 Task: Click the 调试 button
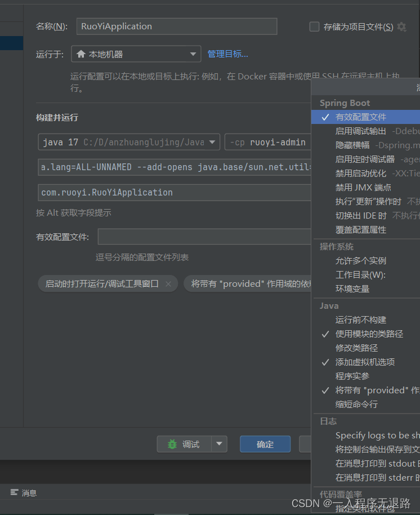(x=185, y=444)
